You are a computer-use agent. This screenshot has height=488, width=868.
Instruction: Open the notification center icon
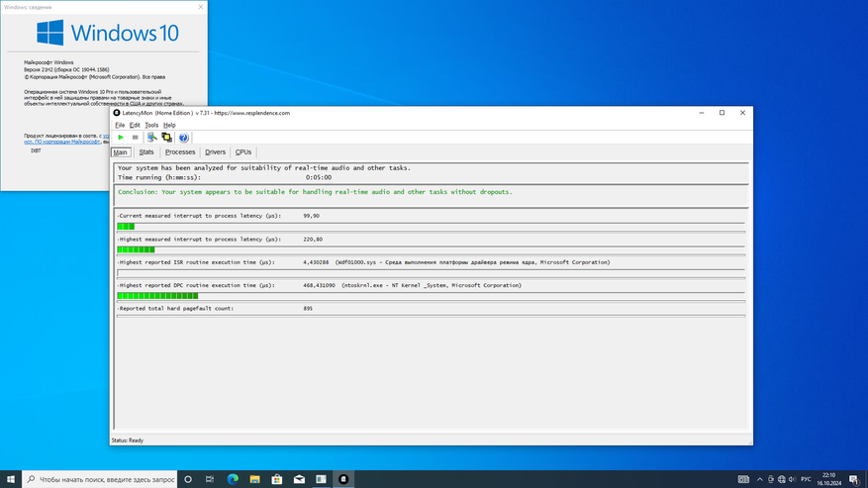[854, 479]
